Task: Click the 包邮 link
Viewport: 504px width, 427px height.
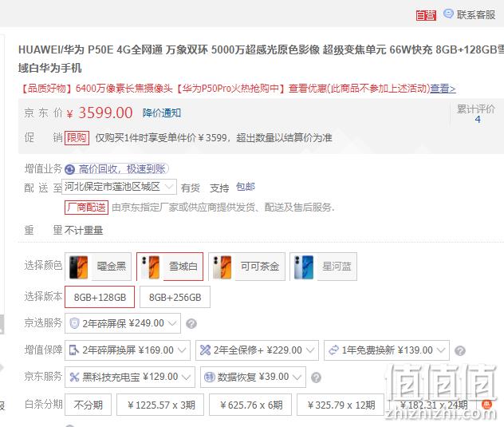Action: 246,187
